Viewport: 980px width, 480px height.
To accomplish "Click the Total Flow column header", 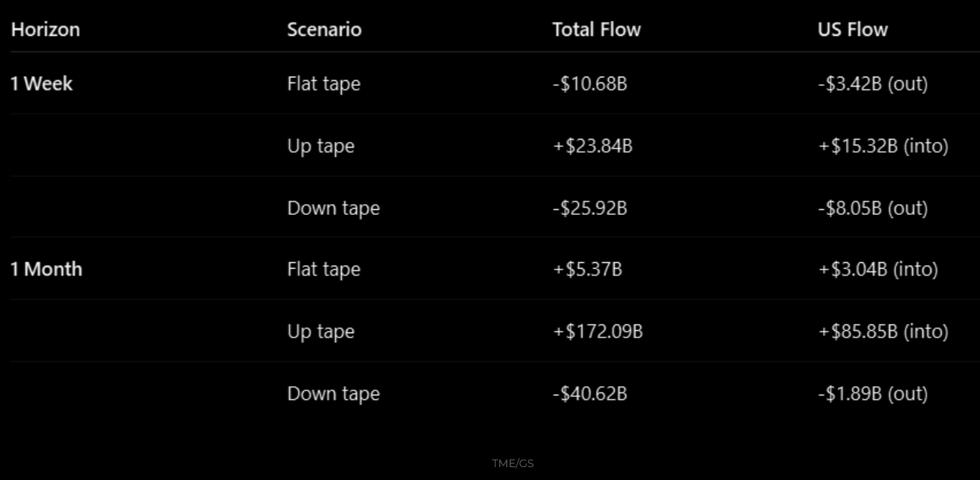I will tap(596, 30).
